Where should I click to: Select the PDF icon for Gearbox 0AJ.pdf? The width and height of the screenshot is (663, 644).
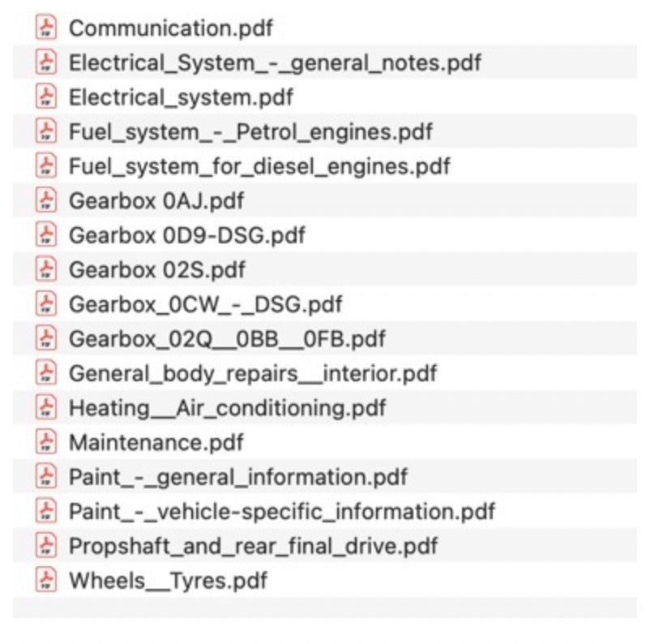(x=46, y=200)
